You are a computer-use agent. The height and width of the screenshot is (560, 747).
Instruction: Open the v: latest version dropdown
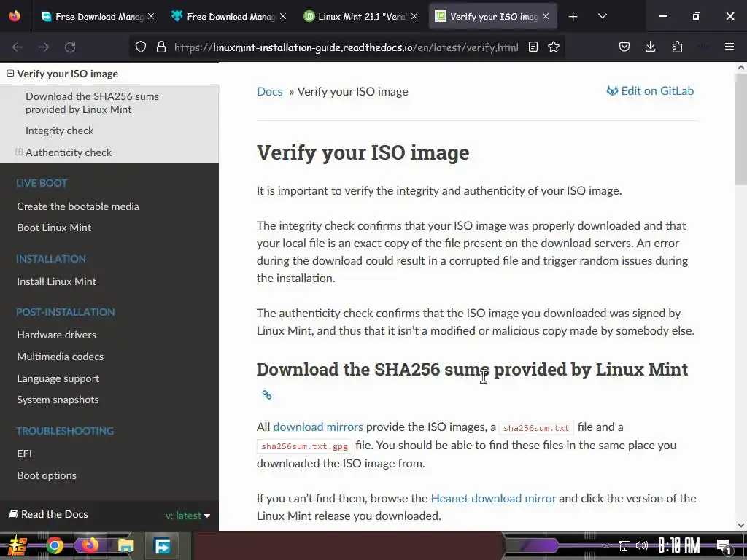[x=187, y=516]
